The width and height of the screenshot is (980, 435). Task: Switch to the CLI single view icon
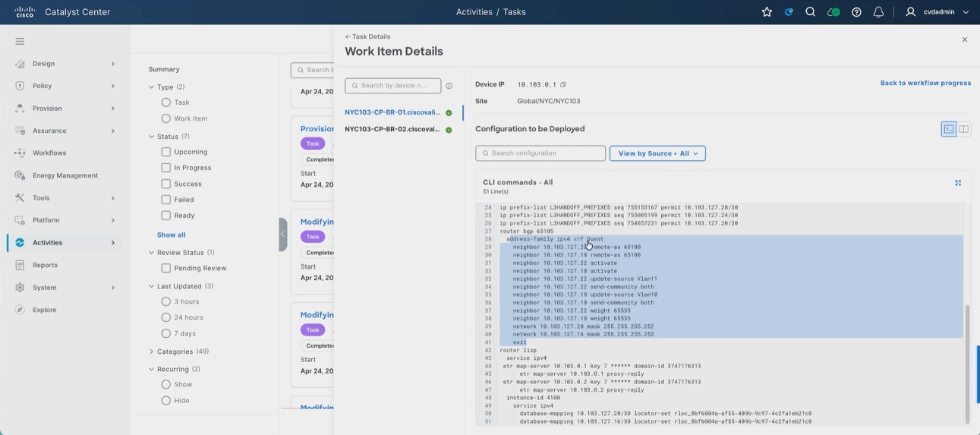[949, 129]
